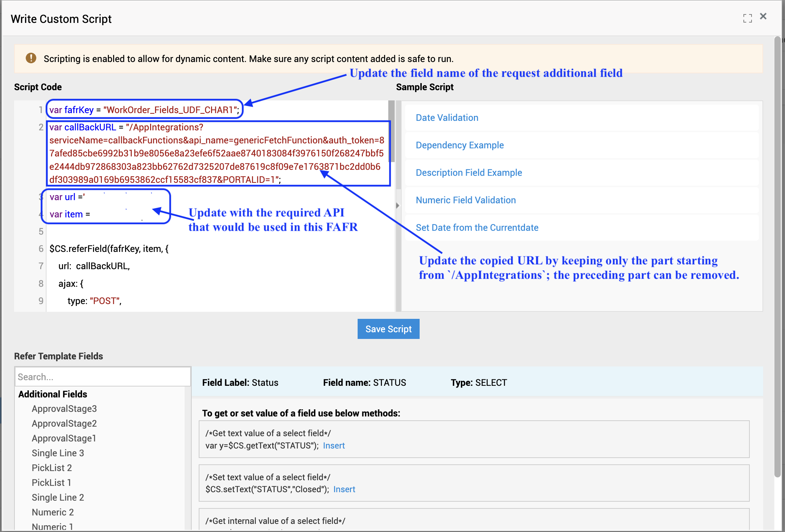The image size is (785, 532).
Task: Close the Write Custom Script dialog
Action: point(763,17)
